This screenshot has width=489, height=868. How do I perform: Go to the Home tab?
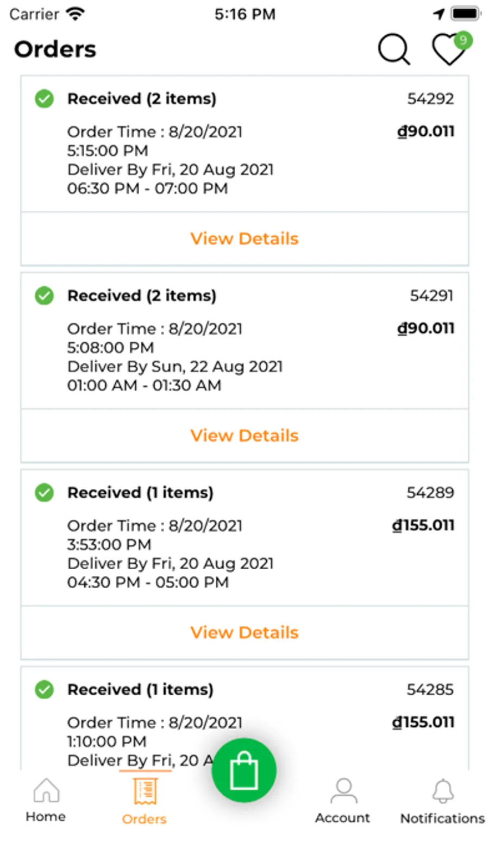point(46,800)
